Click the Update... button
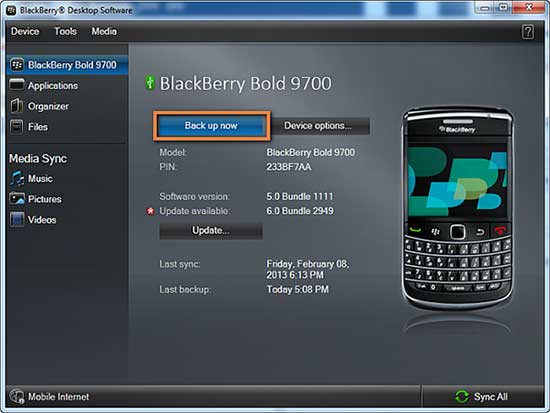Image resolution: width=550 pixels, height=413 pixels. click(x=211, y=231)
